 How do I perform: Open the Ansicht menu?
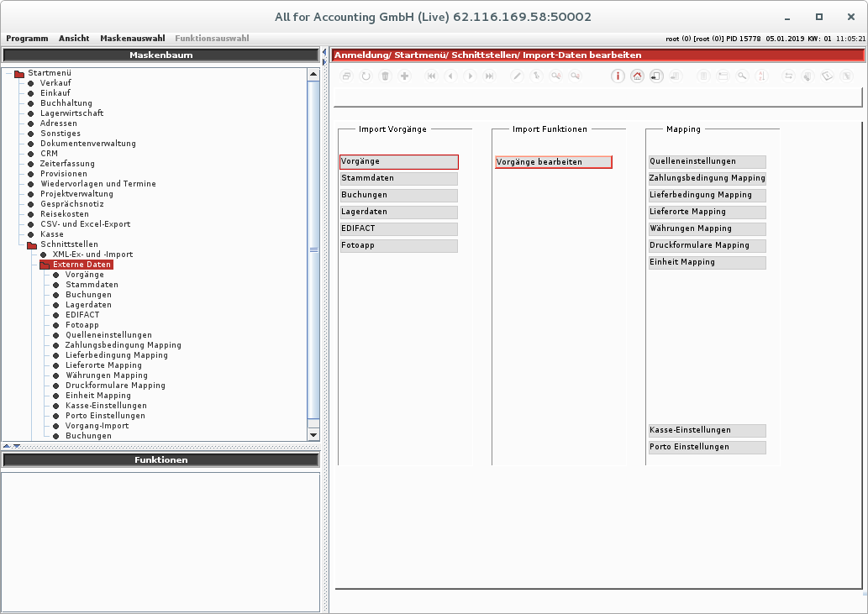(x=74, y=38)
